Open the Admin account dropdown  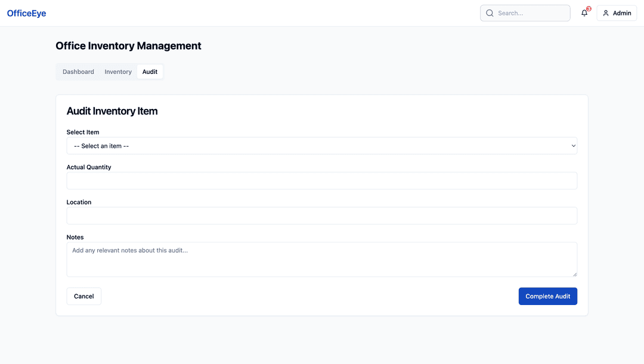click(617, 13)
